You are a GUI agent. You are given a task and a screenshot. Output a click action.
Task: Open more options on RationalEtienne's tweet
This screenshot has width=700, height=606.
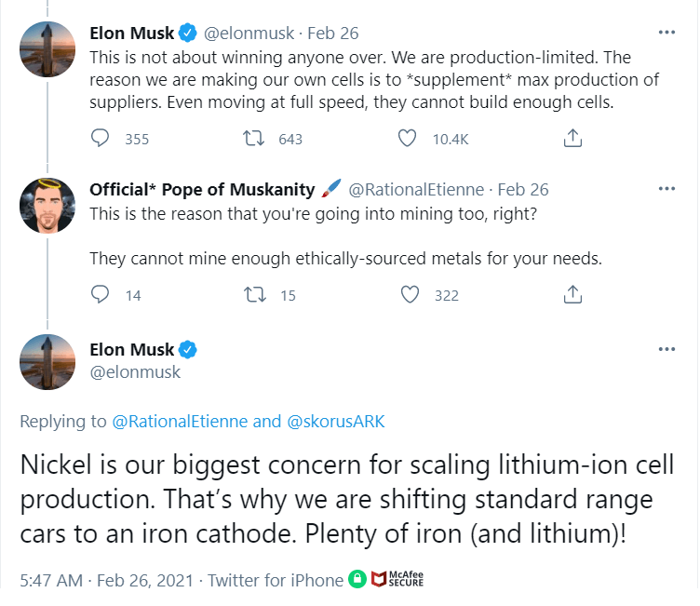coord(666,188)
